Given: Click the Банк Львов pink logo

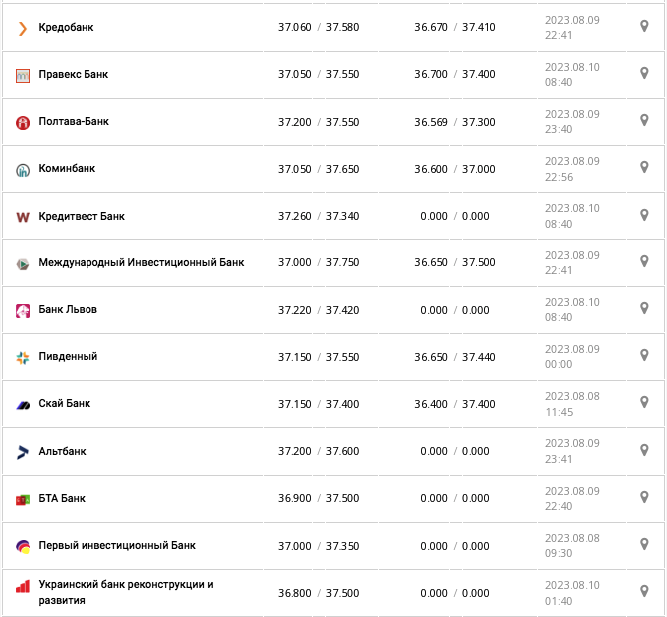Looking at the screenshot, I should pos(22,311).
